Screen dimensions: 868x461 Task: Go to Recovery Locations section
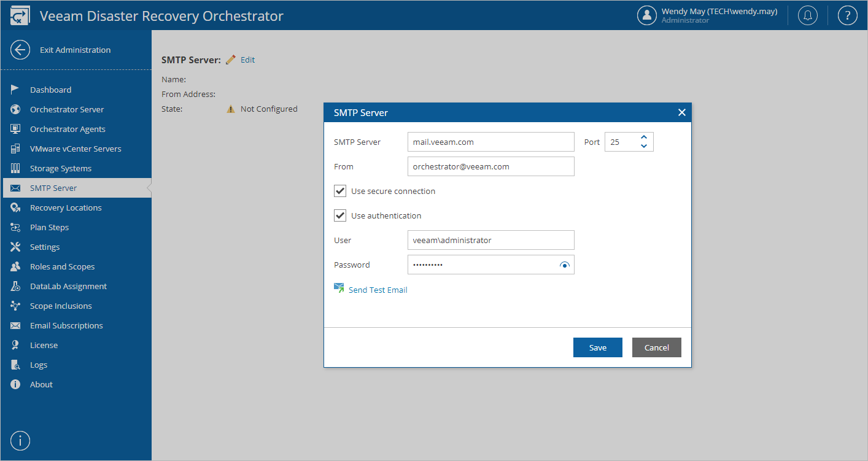66,207
